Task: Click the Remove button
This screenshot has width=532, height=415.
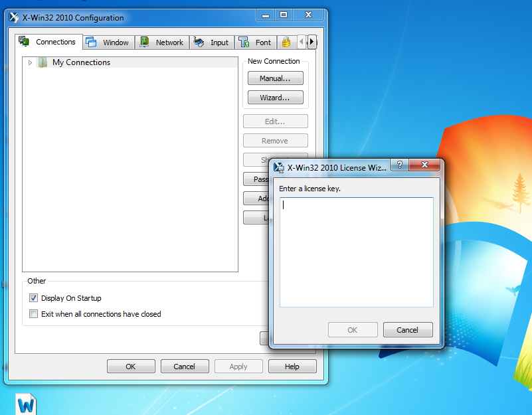Action: pos(276,141)
